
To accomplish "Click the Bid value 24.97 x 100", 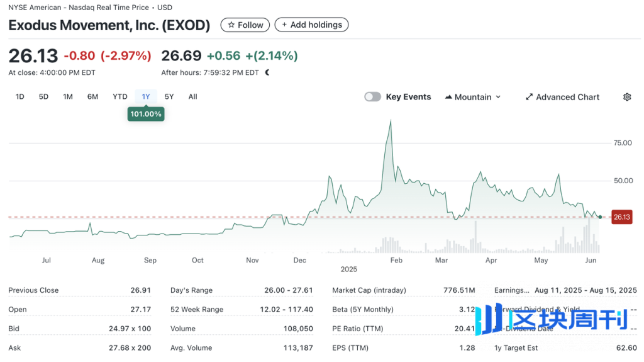I will coord(130,329).
